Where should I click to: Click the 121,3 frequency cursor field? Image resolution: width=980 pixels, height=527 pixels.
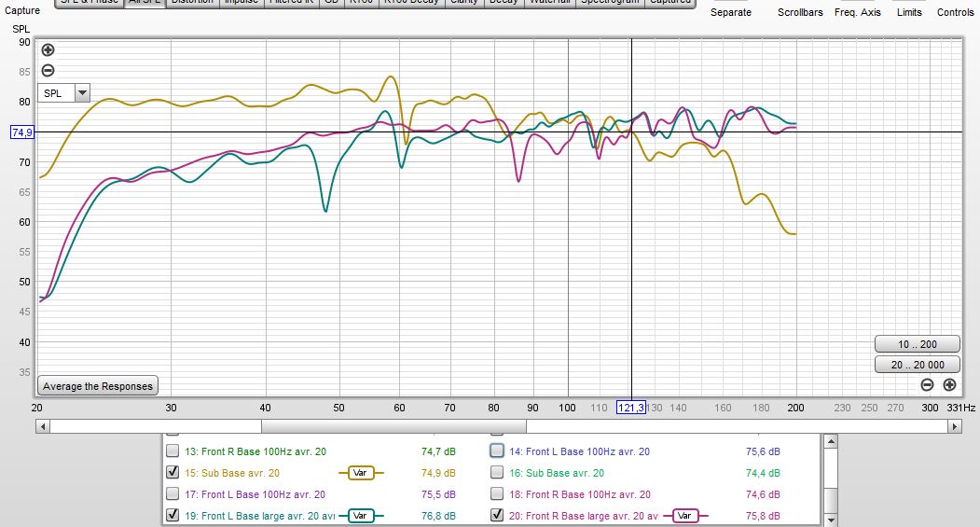pyautogui.click(x=630, y=408)
